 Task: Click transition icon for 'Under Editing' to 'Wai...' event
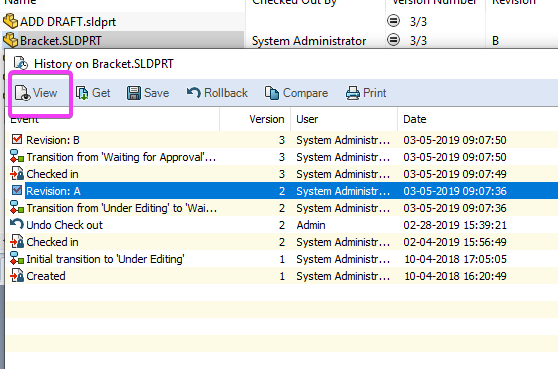(17, 207)
